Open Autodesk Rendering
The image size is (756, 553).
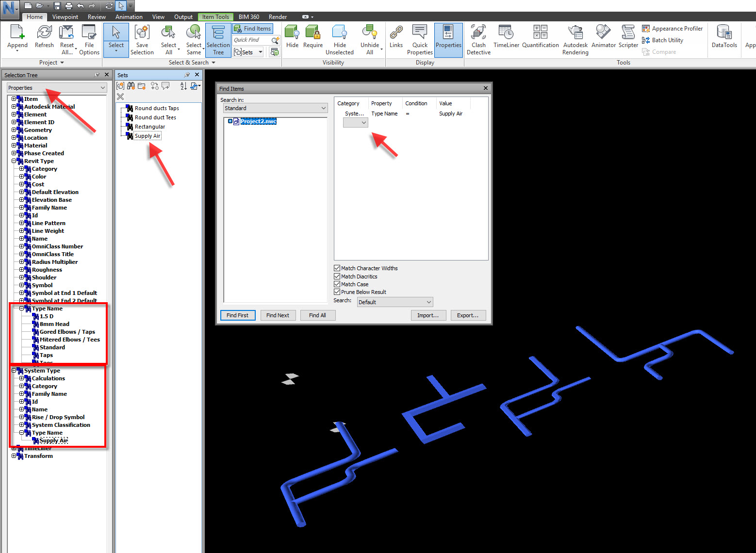click(575, 39)
